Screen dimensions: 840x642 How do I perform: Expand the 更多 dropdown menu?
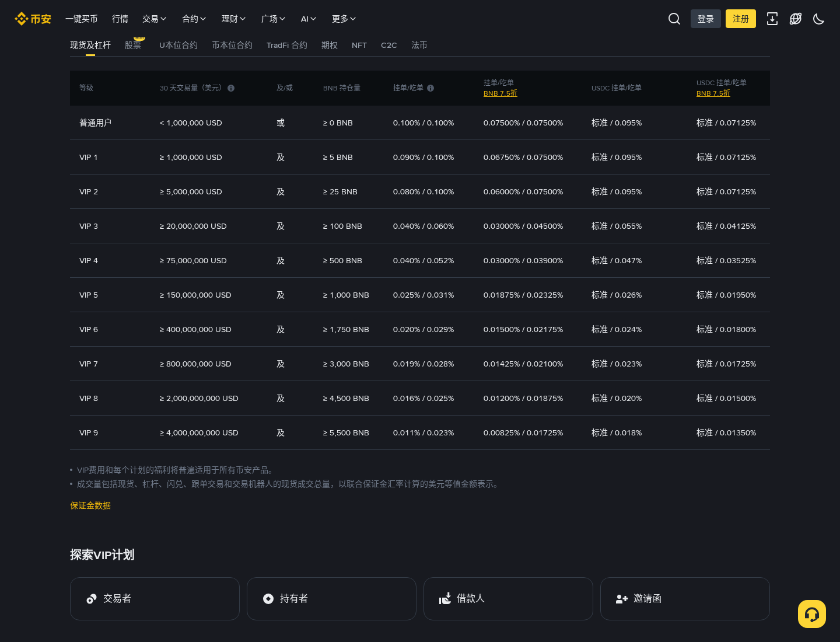[x=344, y=19]
